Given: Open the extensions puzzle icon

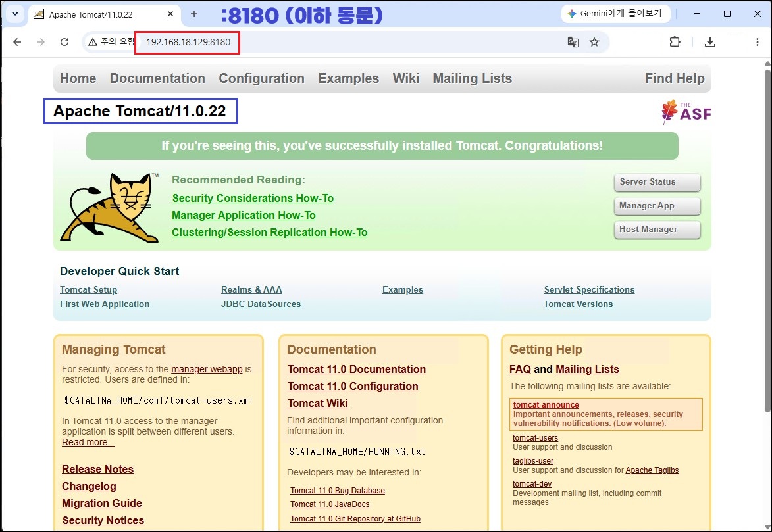Looking at the screenshot, I should [675, 42].
